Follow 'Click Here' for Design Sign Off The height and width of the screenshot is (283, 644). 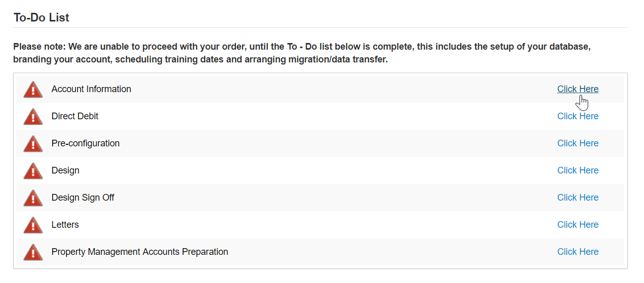click(x=577, y=198)
